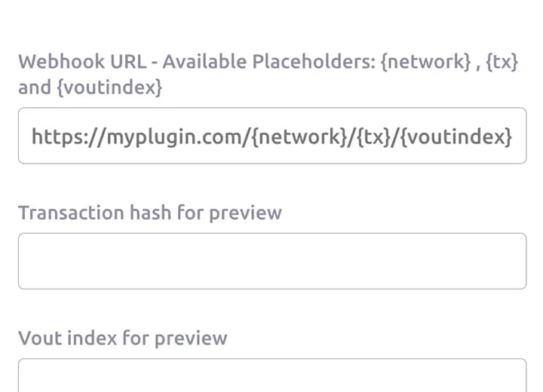Click the word hash in Transaction label
Image resolution: width=543 pixels, height=392 pixels.
pyautogui.click(x=150, y=213)
